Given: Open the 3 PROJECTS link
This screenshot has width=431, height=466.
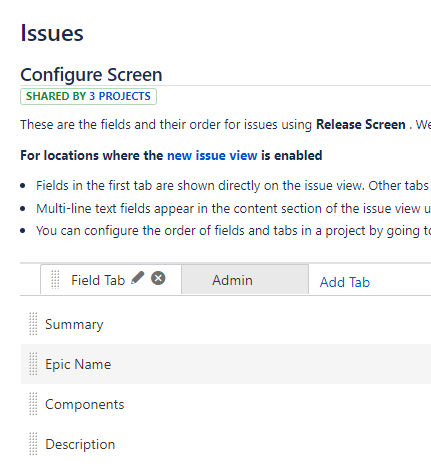Looking at the screenshot, I should coord(120,96).
